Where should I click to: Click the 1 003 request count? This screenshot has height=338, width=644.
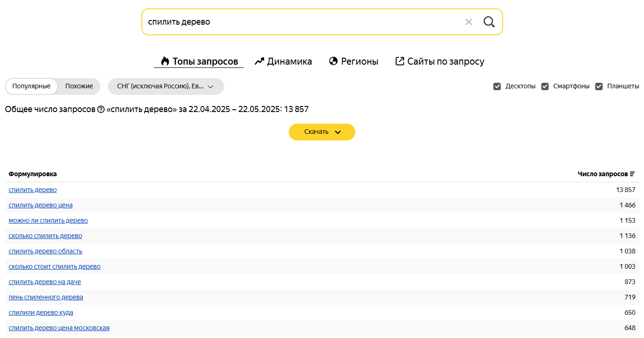coord(627,266)
